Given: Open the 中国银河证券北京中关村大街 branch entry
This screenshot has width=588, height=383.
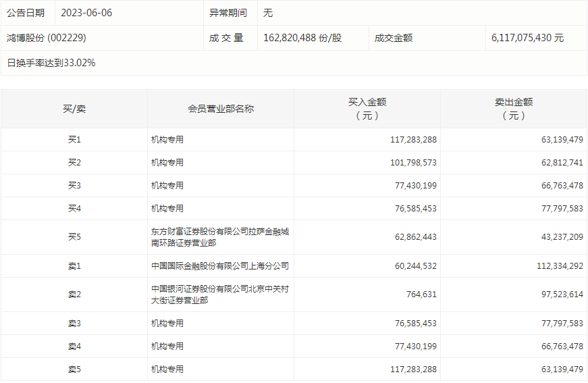Looking at the screenshot, I should (220, 295).
